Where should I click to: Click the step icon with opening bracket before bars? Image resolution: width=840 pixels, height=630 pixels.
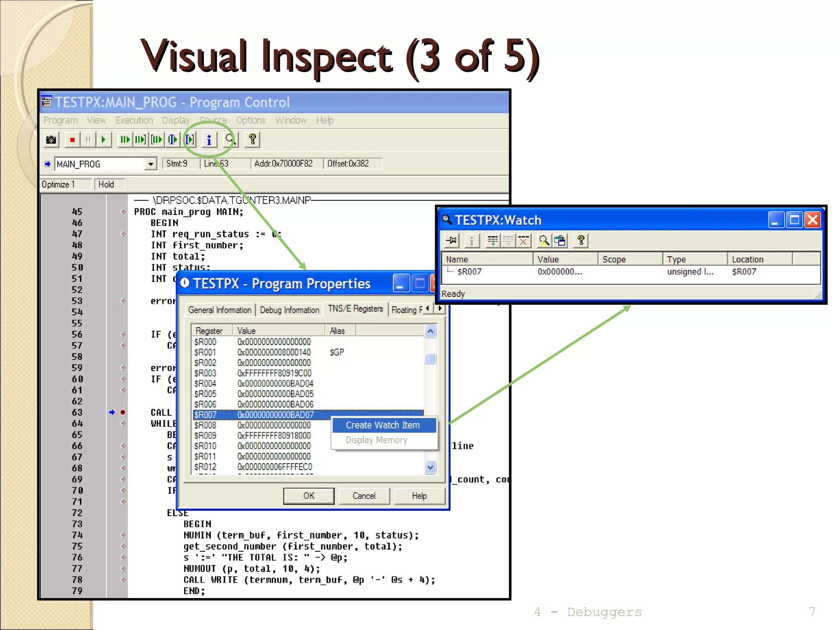point(156,140)
